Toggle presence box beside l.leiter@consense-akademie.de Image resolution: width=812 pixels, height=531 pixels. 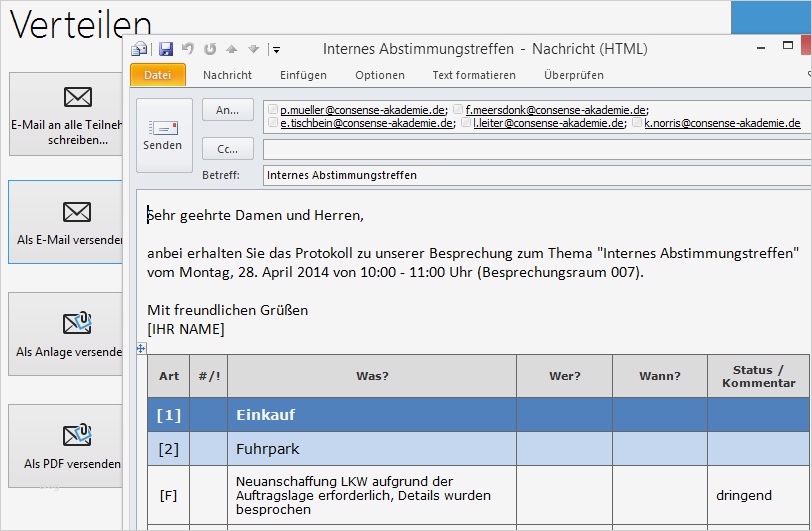(x=466, y=123)
